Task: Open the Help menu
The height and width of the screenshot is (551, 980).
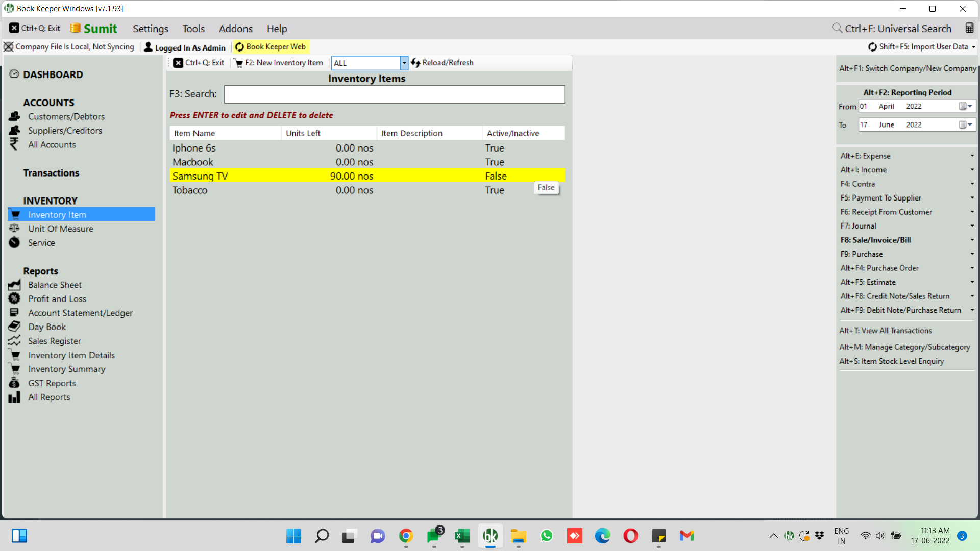Action: (x=277, y=29)
